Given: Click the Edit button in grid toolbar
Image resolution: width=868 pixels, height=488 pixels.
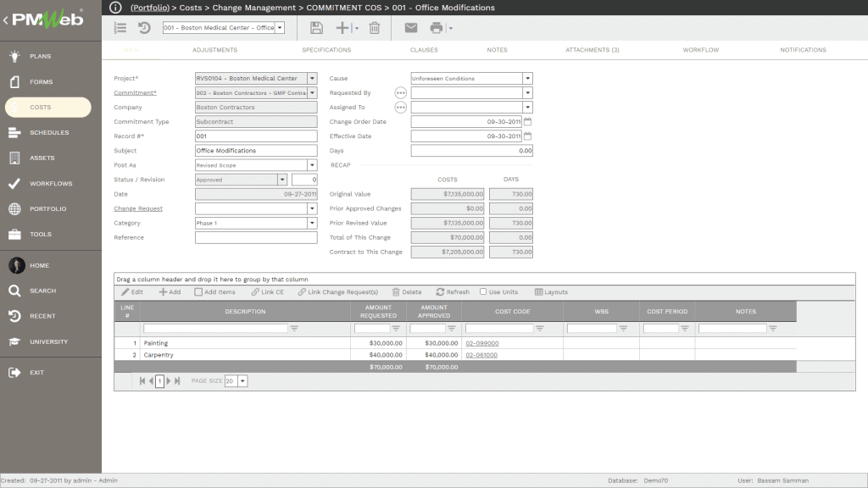Looking at the screenshot, I should pyautogui.click(x=132, y=291).
